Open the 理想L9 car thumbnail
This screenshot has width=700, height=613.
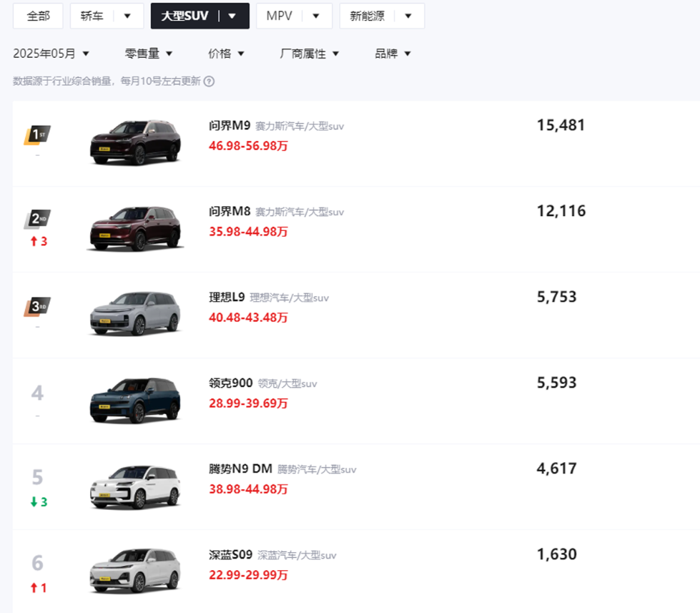click(x=136, y=314)
